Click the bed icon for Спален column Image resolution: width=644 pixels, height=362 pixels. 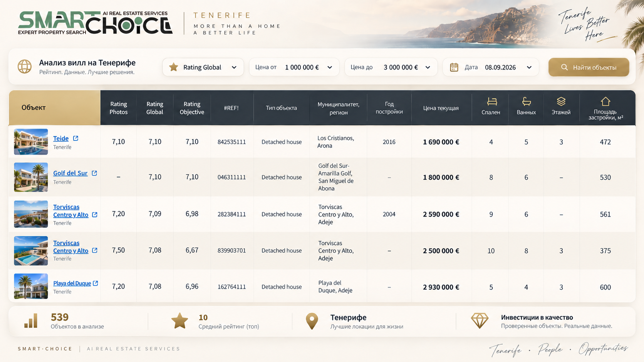click(x=492, y=102)
